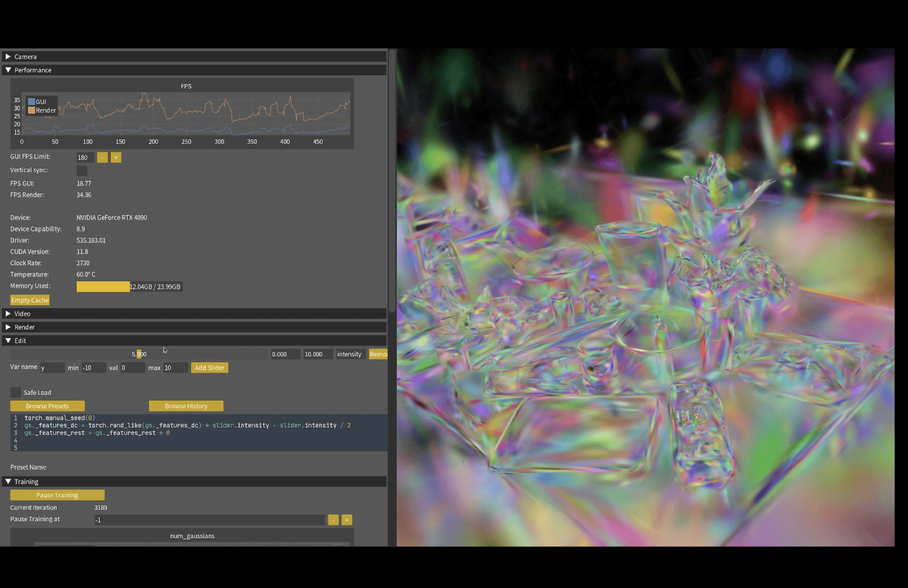The height and width of the screenshot is (588, 908).
Task: Click the Pause Training at increment stepper
Action: click(347, 519)
